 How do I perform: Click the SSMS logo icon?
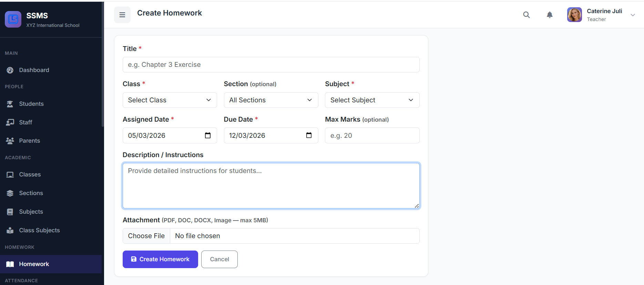(13, 19)
